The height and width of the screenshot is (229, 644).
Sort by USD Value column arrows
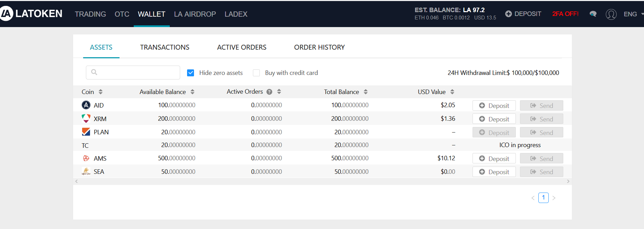pyautogui.click(x=452, y=92)
